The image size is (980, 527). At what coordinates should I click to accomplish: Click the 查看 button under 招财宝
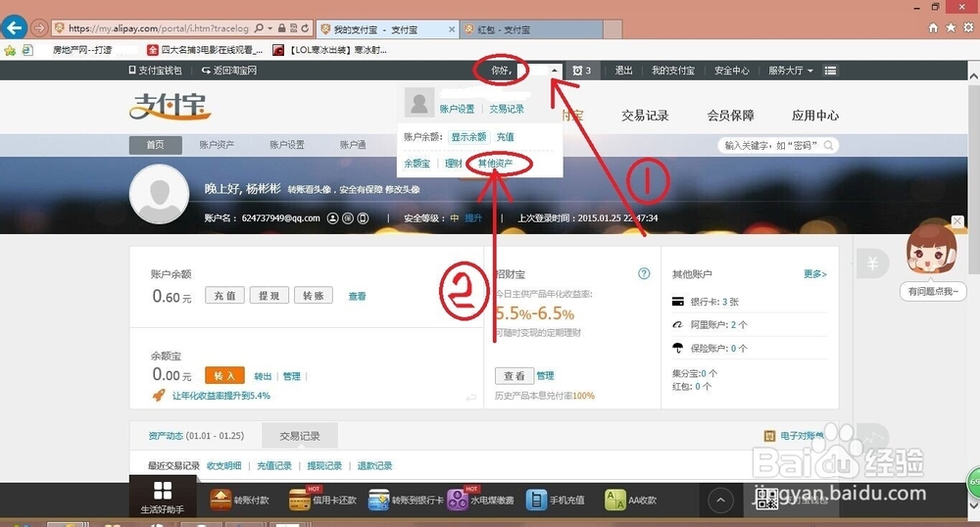(x=514, y=375)
